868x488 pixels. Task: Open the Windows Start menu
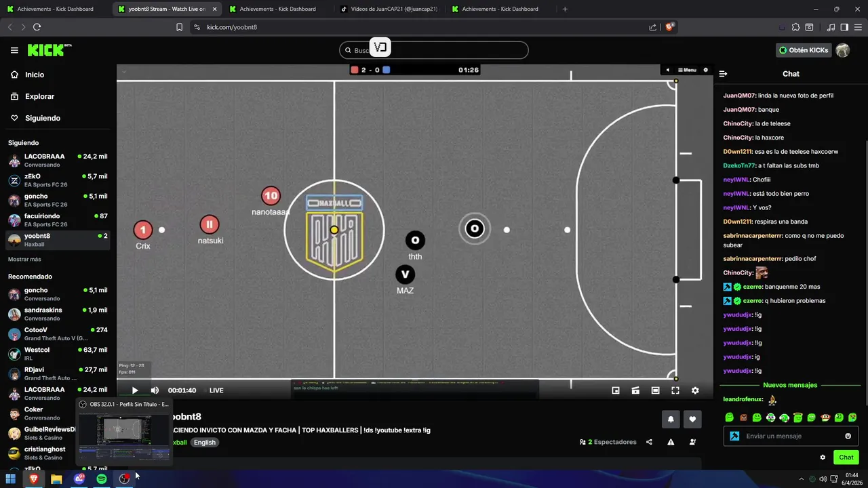[11, 479]
